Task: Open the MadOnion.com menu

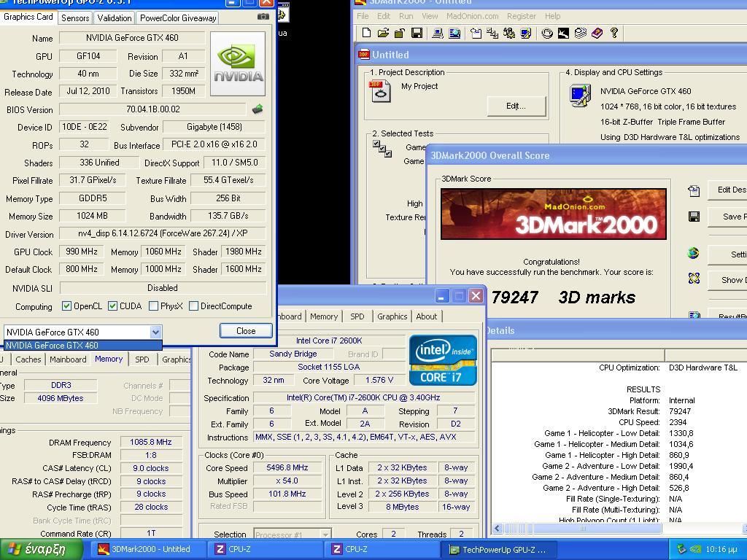Action: point(472,16)
